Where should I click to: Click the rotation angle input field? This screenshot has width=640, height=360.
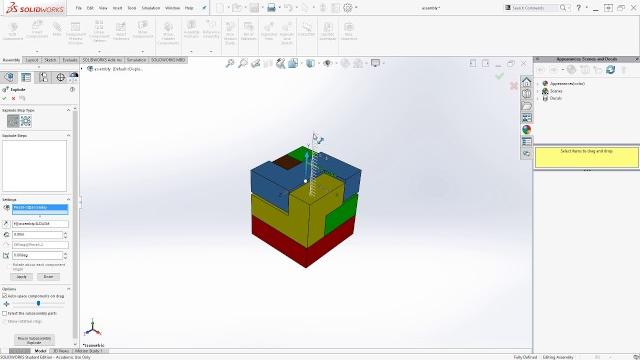pos(37,256)
